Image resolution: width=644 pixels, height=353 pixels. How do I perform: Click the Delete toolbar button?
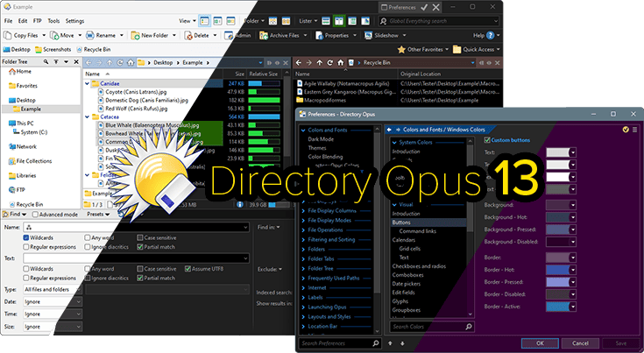tap(197, 35)
